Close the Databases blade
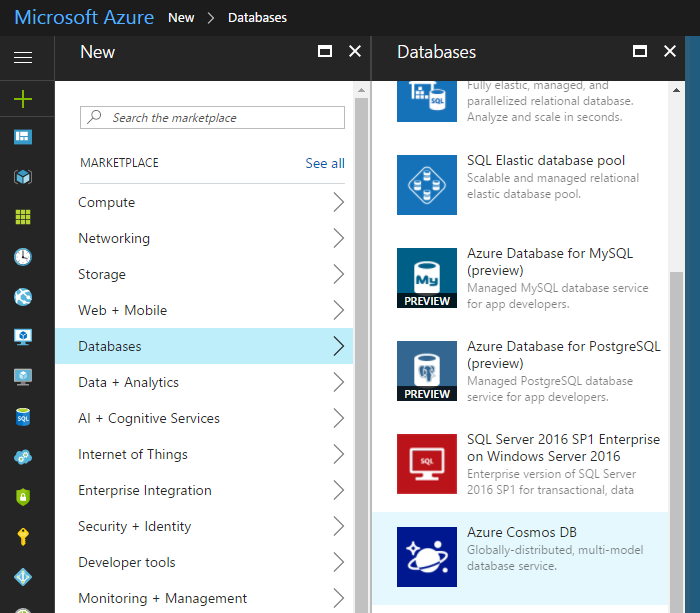The width and height of the screenshot is (700, 613). click(670, 51)
